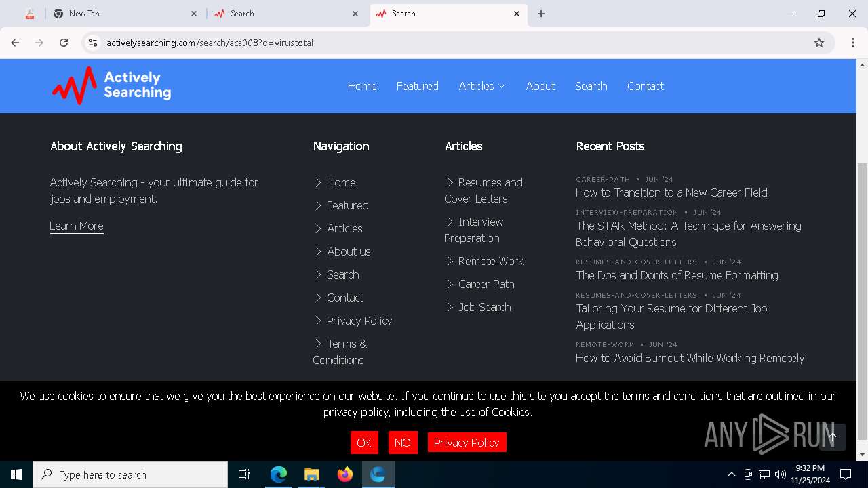
Task: Open site information icon in address bar
Action: (93, 43)
